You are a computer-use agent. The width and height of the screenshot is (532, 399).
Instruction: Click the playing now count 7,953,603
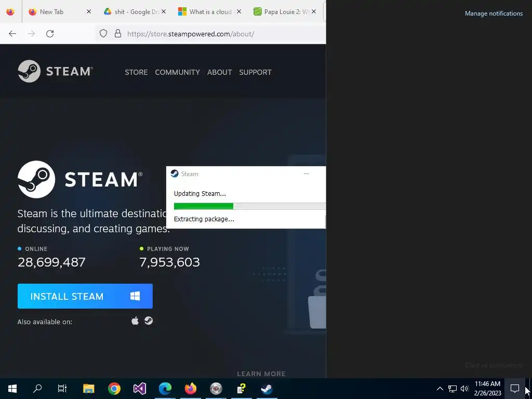(170, 262)
